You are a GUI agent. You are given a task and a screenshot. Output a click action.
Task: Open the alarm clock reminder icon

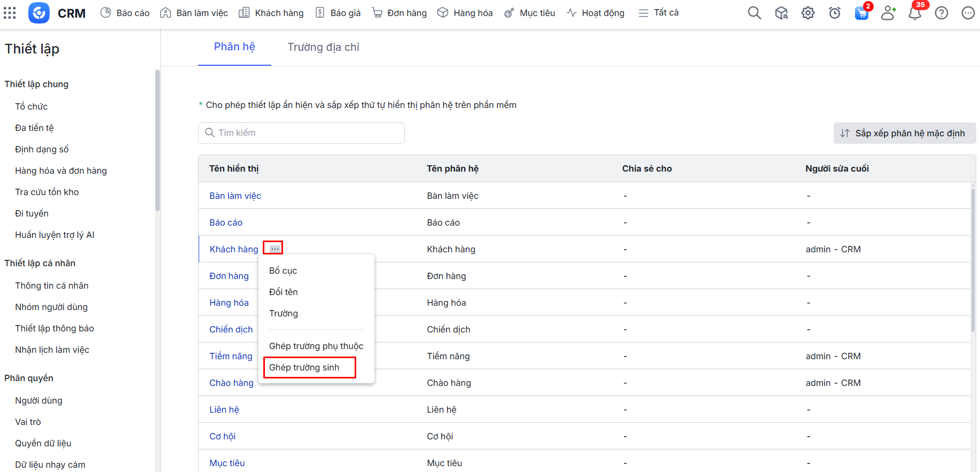(x=834, y=13)
